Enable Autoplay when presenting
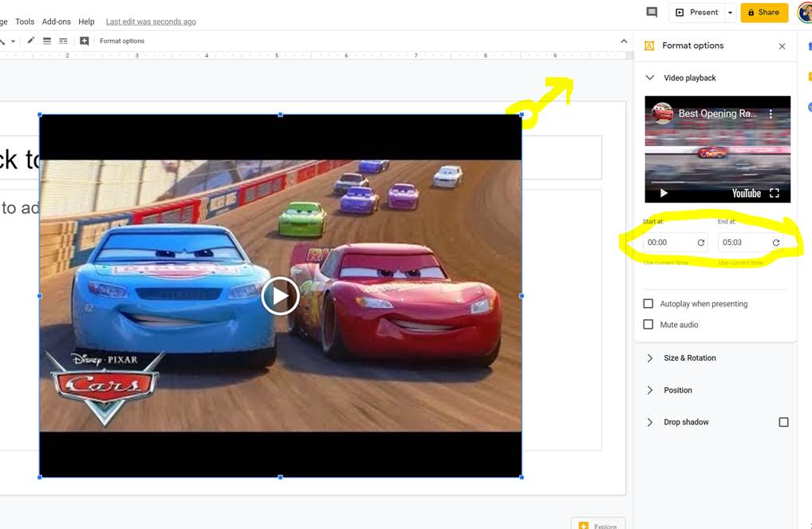 click(648, 304)
